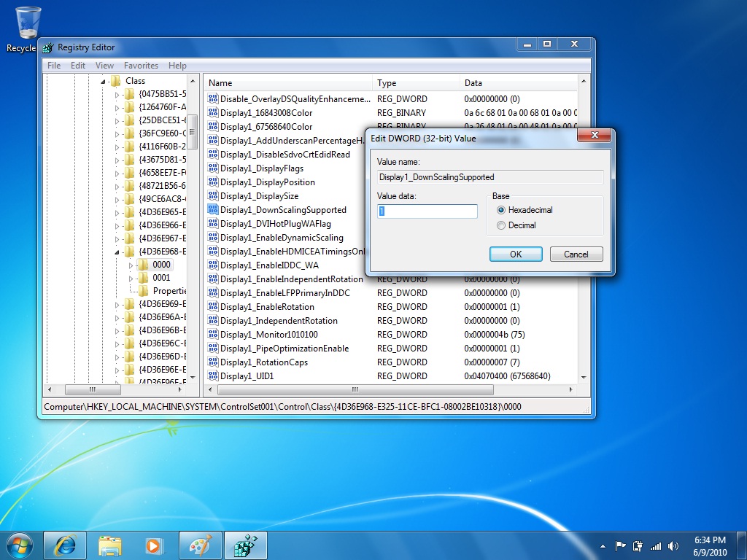Image resolution: width=747 pixels, height=560 pixels.
Task: Click the volume speaker tray icon
Action: pos(673,546)
